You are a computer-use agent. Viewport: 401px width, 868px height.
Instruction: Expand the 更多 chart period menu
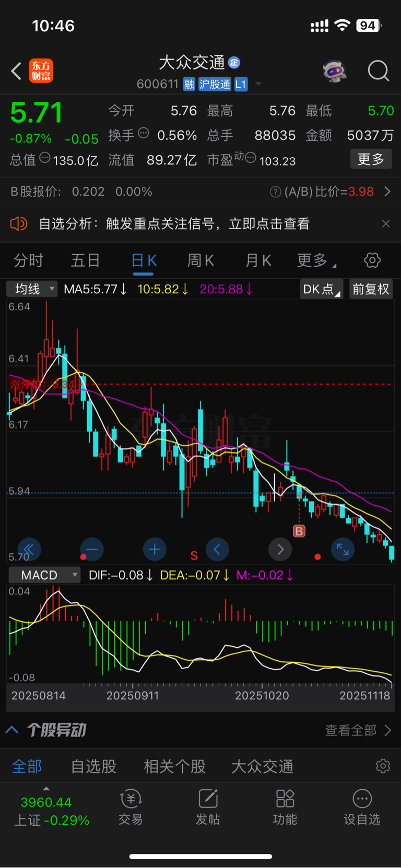tap(316, 260)
